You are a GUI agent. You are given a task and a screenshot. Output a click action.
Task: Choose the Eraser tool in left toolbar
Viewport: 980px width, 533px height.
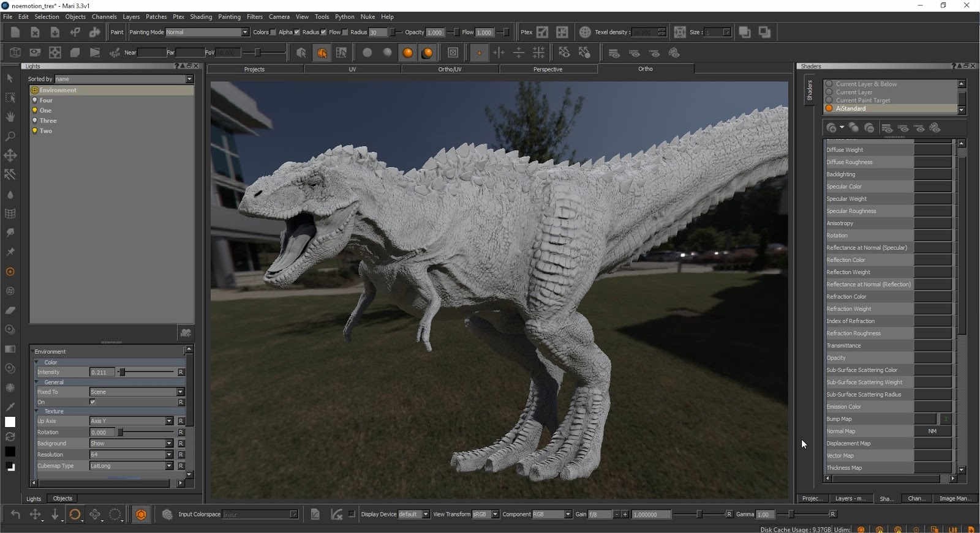tap(10, 310)
